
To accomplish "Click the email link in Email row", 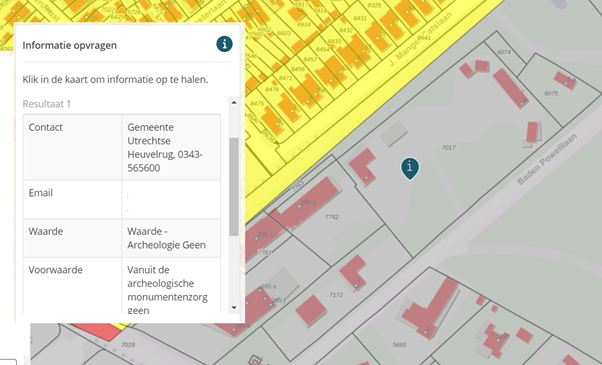I will 127,203.
